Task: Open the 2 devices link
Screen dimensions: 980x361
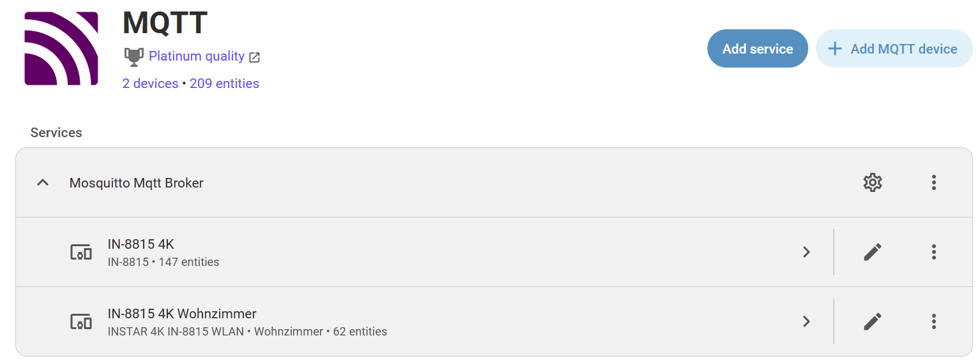Action: [150, 84]
